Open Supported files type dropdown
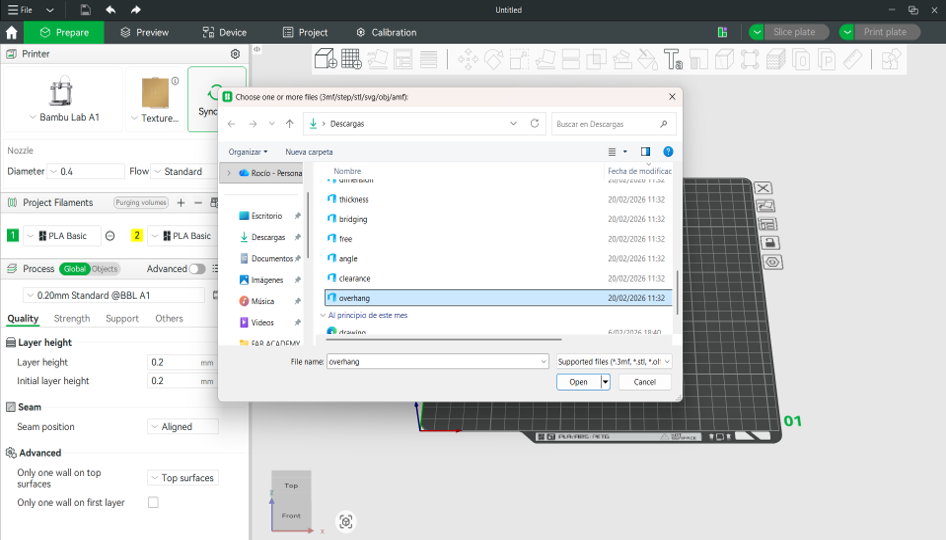 click(x=614, y=361)
